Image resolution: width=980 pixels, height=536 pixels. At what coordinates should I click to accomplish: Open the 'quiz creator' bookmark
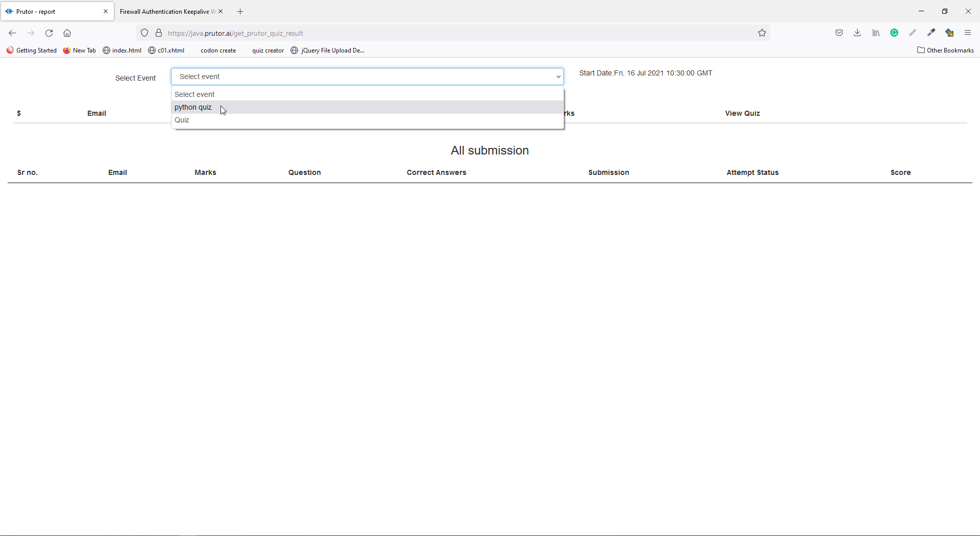(267, 50)
